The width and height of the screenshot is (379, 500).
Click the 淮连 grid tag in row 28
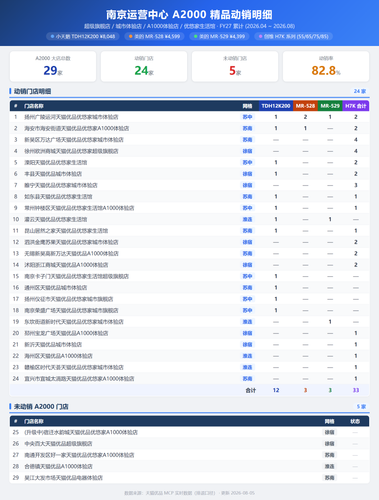pyautogui.click(x=330, y=466)
